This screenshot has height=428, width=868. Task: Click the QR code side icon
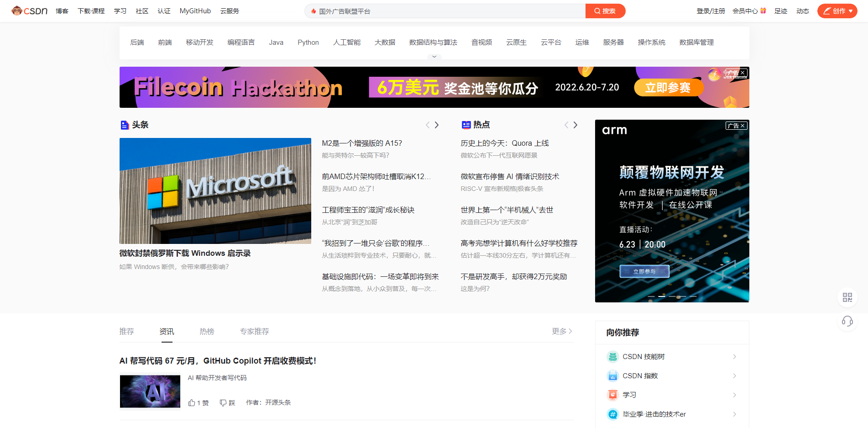[847, 297]
